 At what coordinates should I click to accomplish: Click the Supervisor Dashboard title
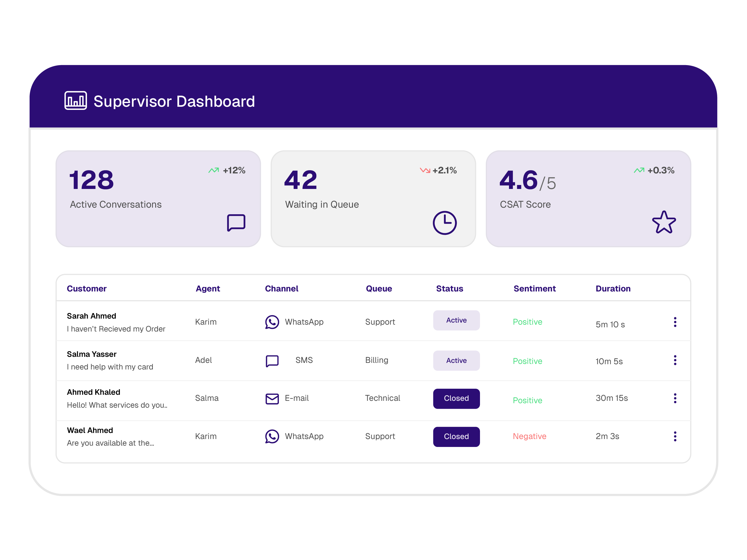point(174,101)
